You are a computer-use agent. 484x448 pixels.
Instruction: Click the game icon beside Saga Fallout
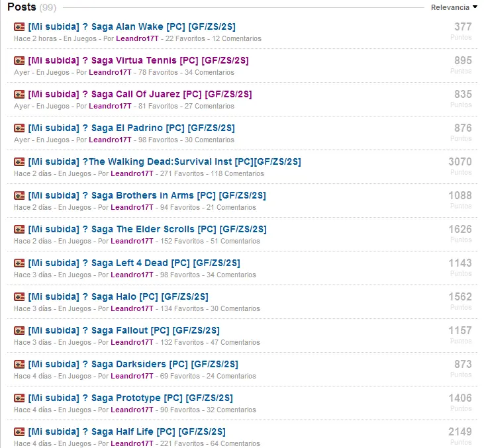coord(19,330)
